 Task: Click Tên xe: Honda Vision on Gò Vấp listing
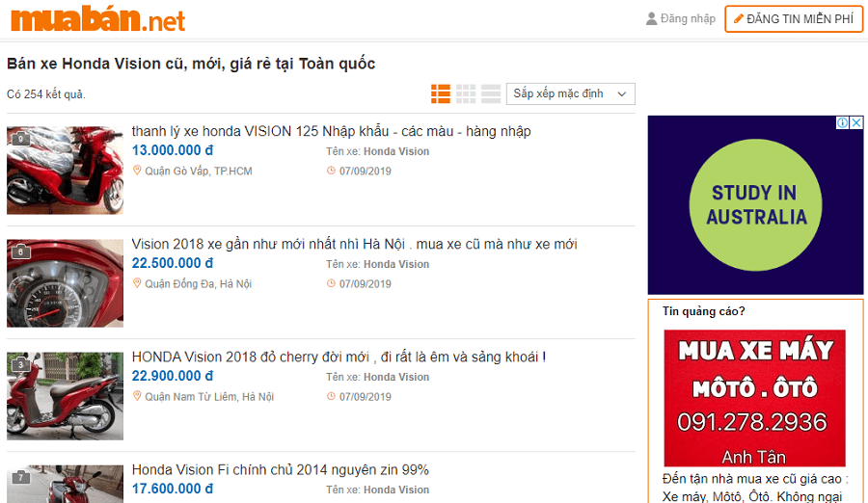[377, 151]
